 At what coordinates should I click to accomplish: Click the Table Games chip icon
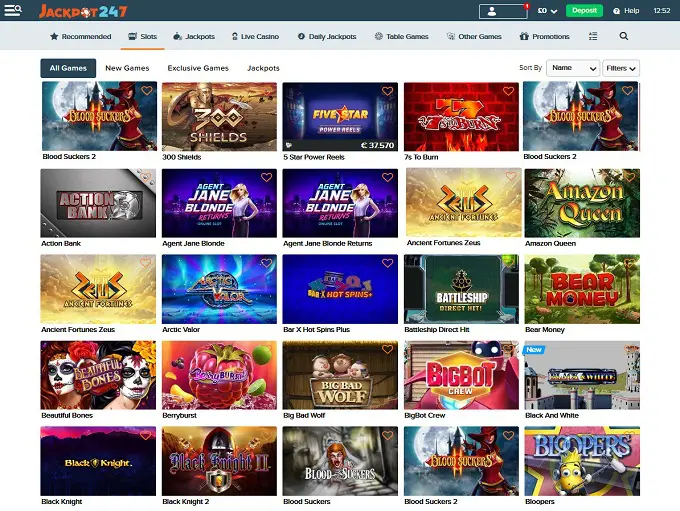[379, 36]
